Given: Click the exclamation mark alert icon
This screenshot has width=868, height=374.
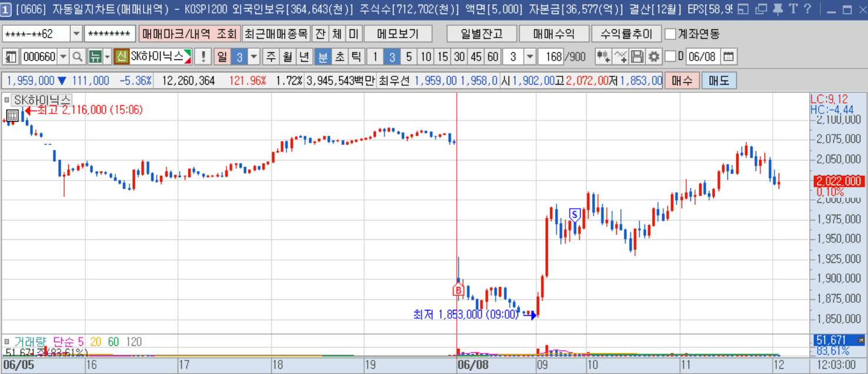Looking at the screenshot, I should 203,57.
